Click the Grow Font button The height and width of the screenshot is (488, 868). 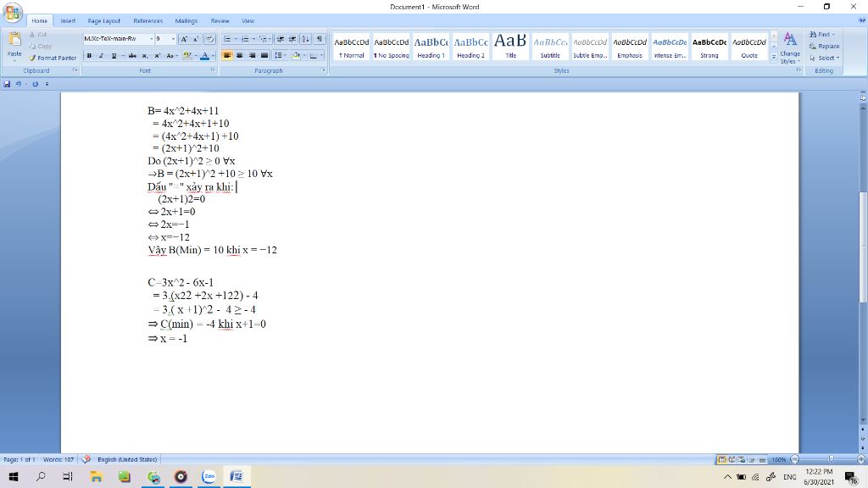point(184,39)
